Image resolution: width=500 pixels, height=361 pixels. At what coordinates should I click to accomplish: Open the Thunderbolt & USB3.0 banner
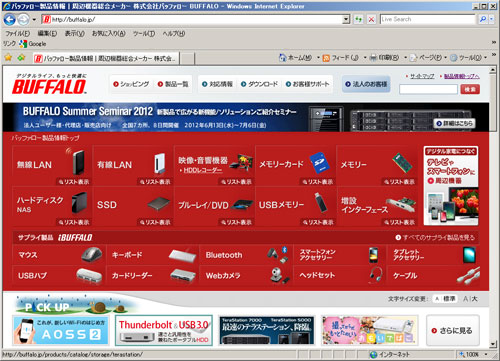click(x=164, y=330)
